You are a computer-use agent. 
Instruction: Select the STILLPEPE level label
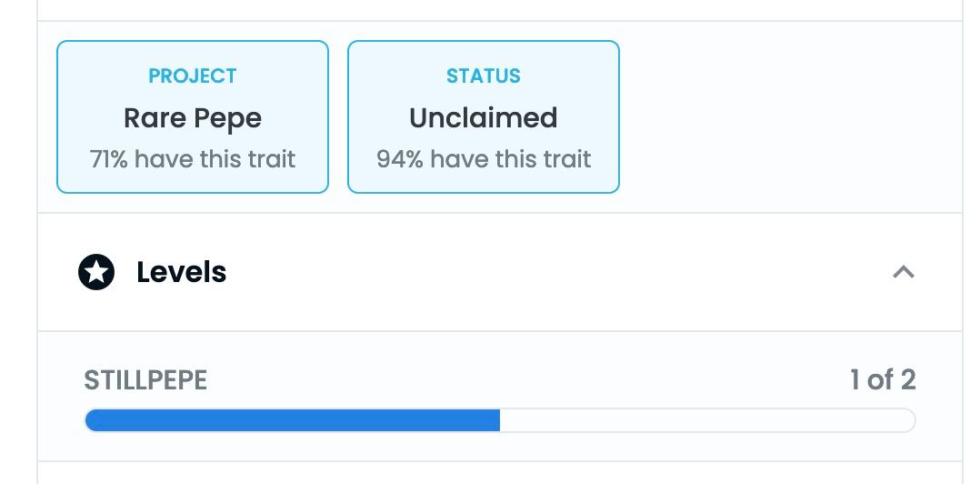(x=145, y=380)
